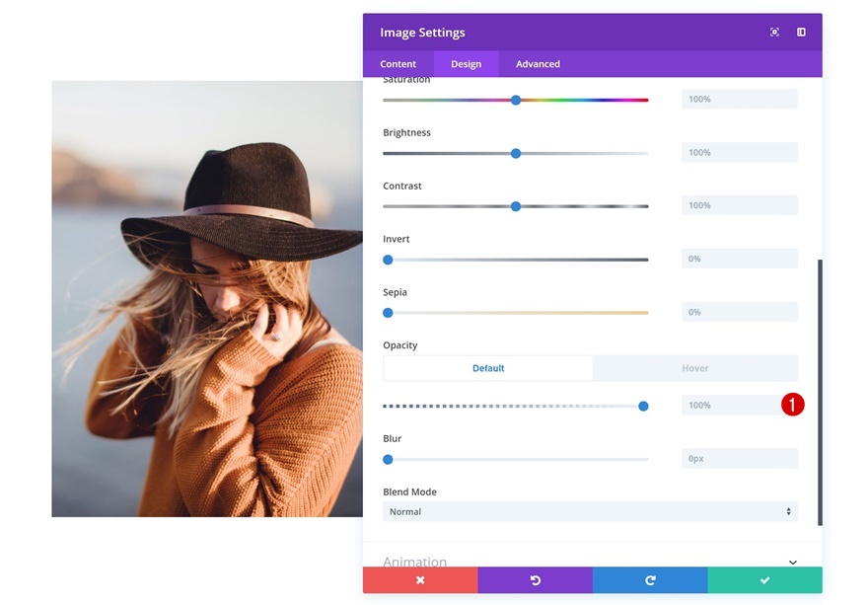Click the settings panel vertical scrollbar
Screen dimensions: 868x605
pyautogui.click(x=820, y=392)
